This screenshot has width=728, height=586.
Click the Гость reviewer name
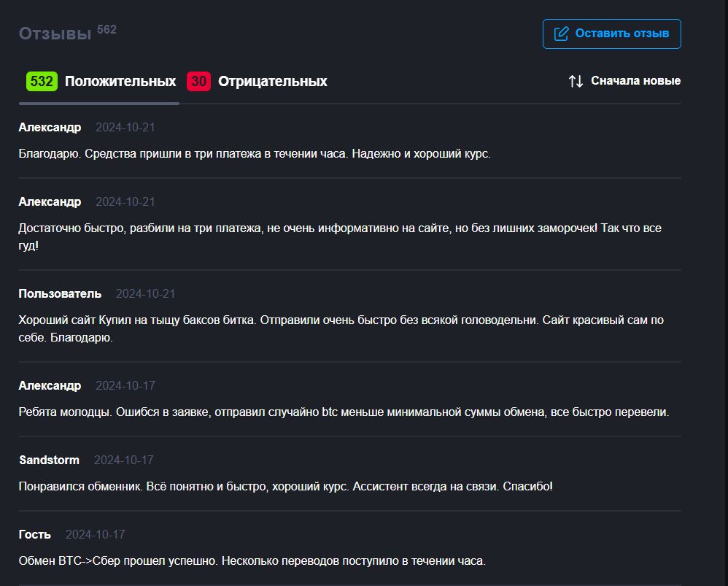tap(34, 534)
